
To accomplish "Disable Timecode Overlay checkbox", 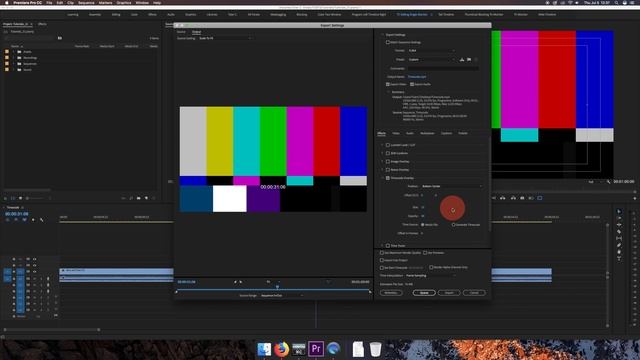I will (388, 178).
